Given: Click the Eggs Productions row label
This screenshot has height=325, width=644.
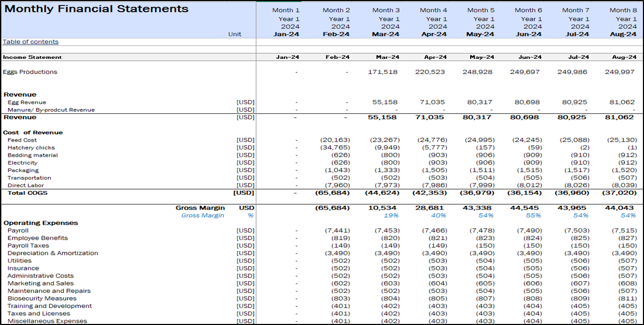Looking at the screenshot, I should [30, 72].
